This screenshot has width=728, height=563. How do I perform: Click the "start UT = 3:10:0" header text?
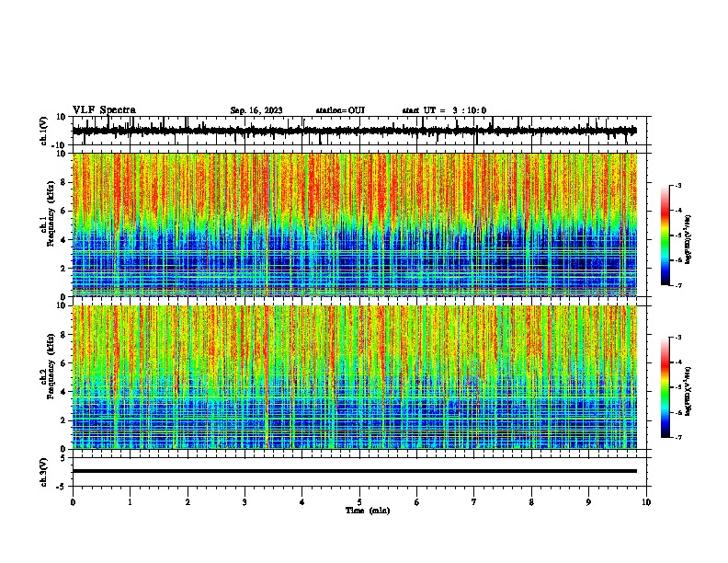point(444,110)
